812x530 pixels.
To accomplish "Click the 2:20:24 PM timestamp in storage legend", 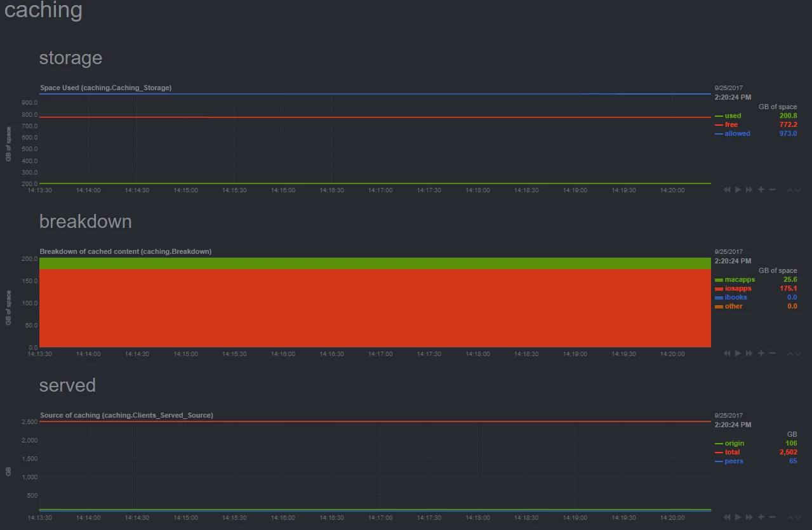I will point(733,98).
